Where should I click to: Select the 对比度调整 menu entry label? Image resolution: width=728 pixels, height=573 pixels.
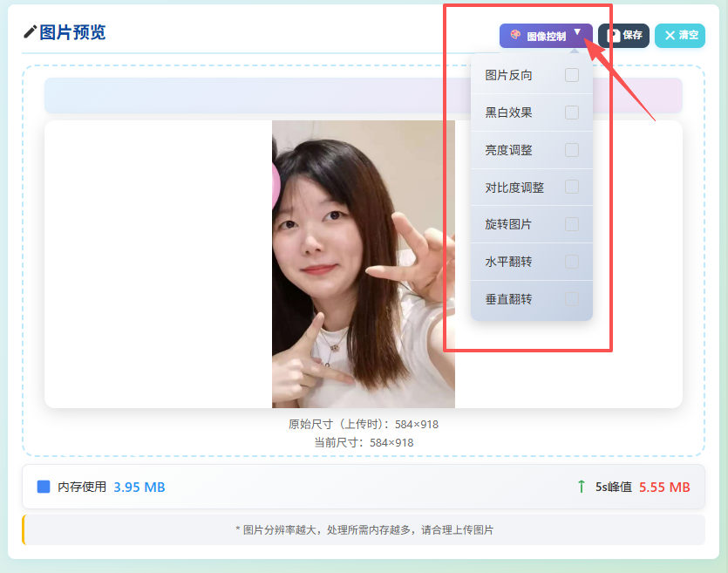(514, 188)
